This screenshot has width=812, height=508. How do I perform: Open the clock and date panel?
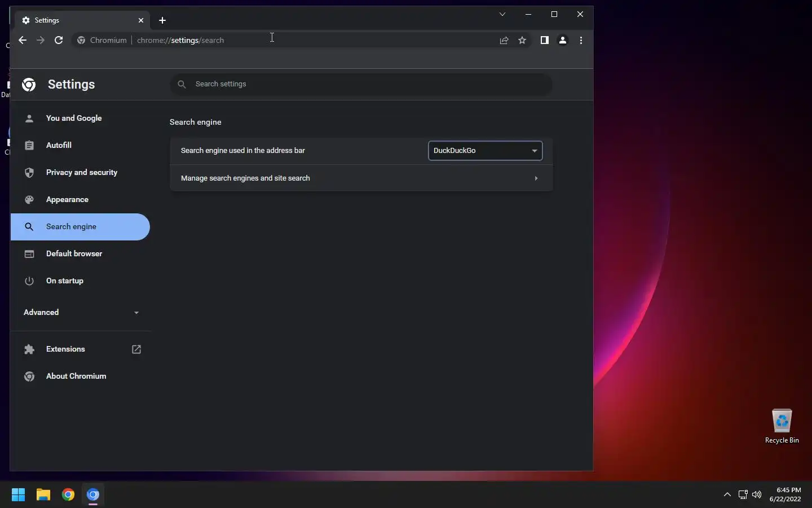coord(785,494)
